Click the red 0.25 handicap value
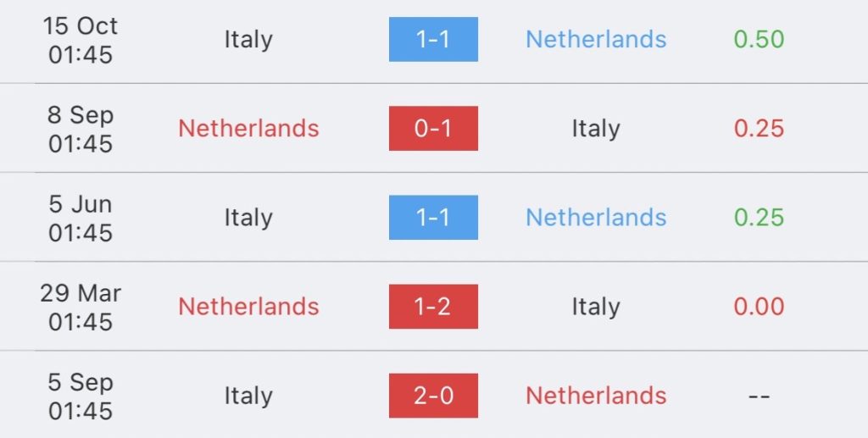868x438 pixels. [x=759, y=128]
